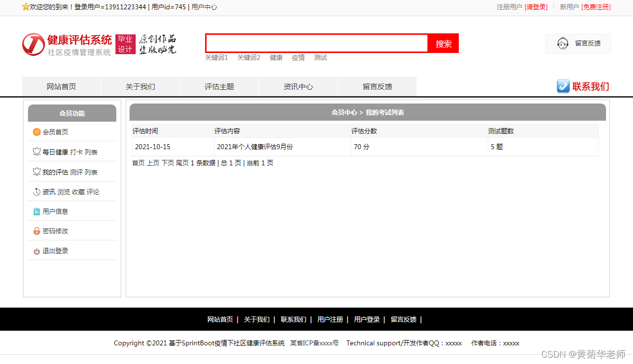Click pagination link 下页
633x364 pixels.
coord(168,163)
